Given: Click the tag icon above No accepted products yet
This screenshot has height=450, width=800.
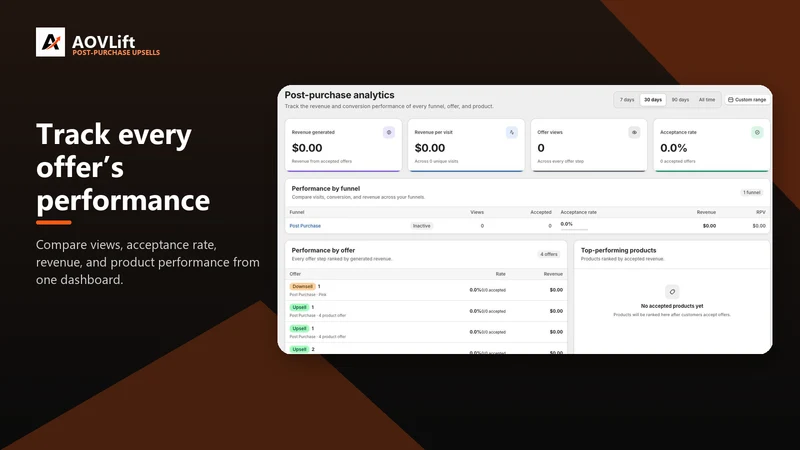Looking at the screenshot, I should (672, 292).
